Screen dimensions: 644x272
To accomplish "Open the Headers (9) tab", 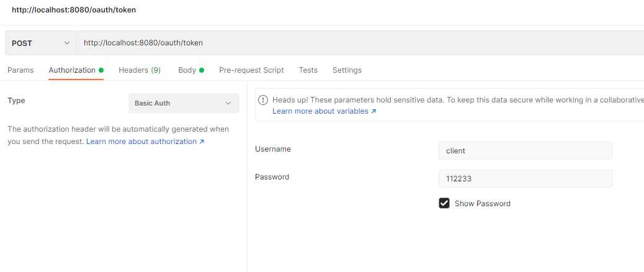I will (x=140, y=70).
